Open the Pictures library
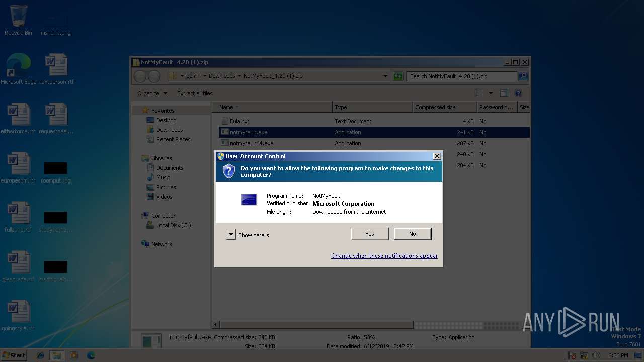 [166, 187]
